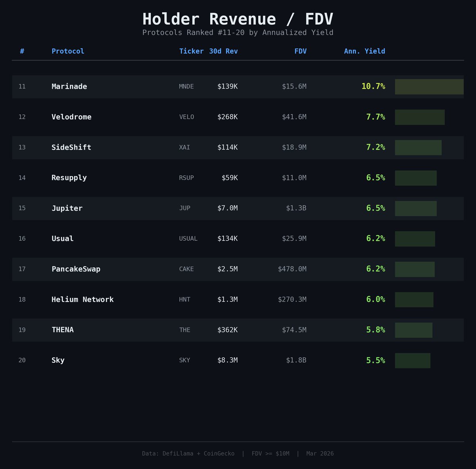Click the Ticker column header

[191, 51]
